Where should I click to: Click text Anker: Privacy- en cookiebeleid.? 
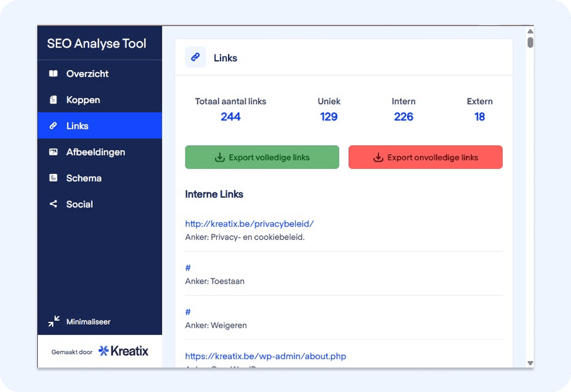click(x=245, y=237)
